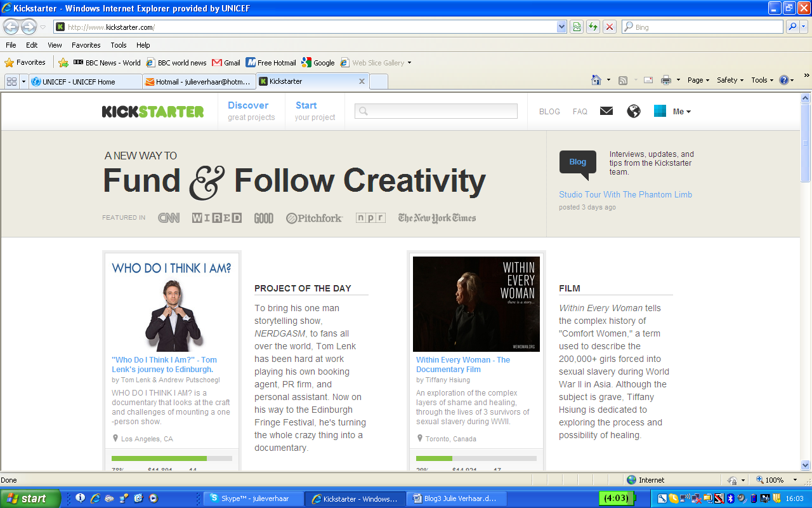Open the tab list arrow beside Quick Tabs

click(24, 81)
